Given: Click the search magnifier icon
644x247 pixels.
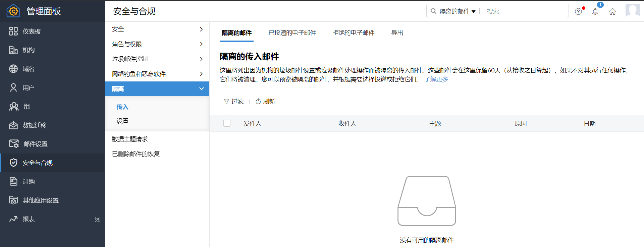Looking at the screenshot, I should tap(433, 11).
